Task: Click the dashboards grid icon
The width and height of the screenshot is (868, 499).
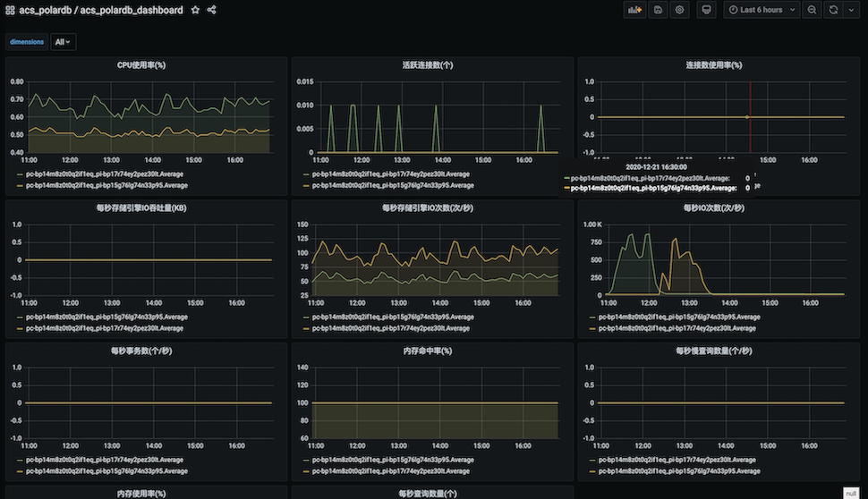Action: coord(9,10)
